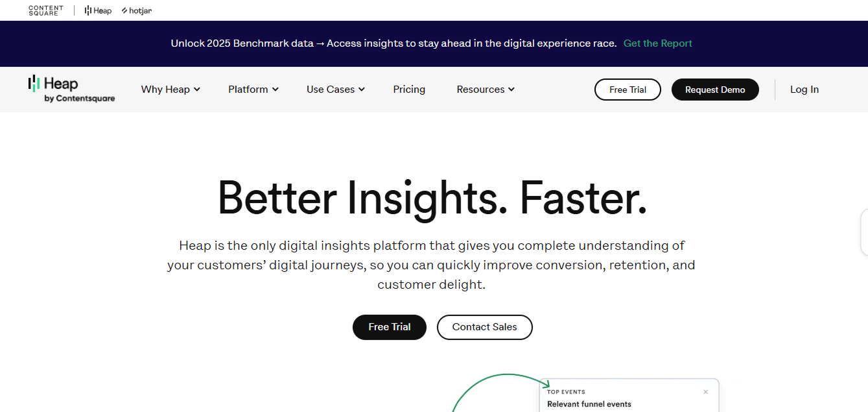Viewport: 868px width, 412px height.
Task: Go to the Pricing page
Action: 409,90
